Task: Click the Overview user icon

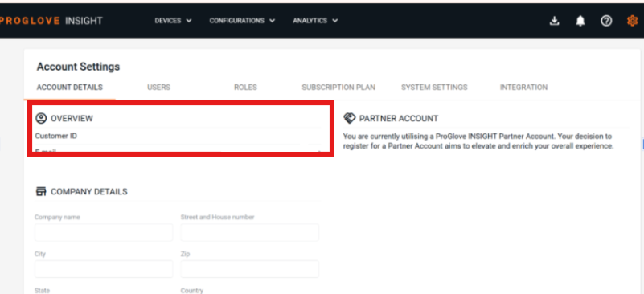Action: [41, 118]
